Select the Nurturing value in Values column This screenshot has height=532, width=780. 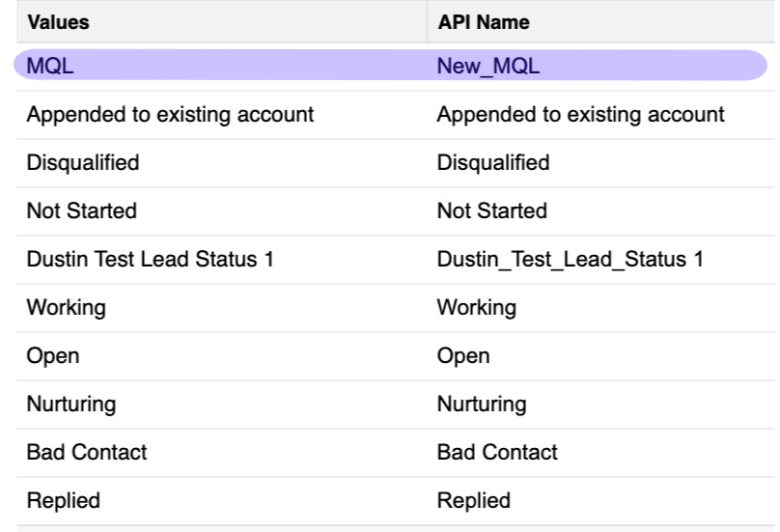tap(71, 404)
